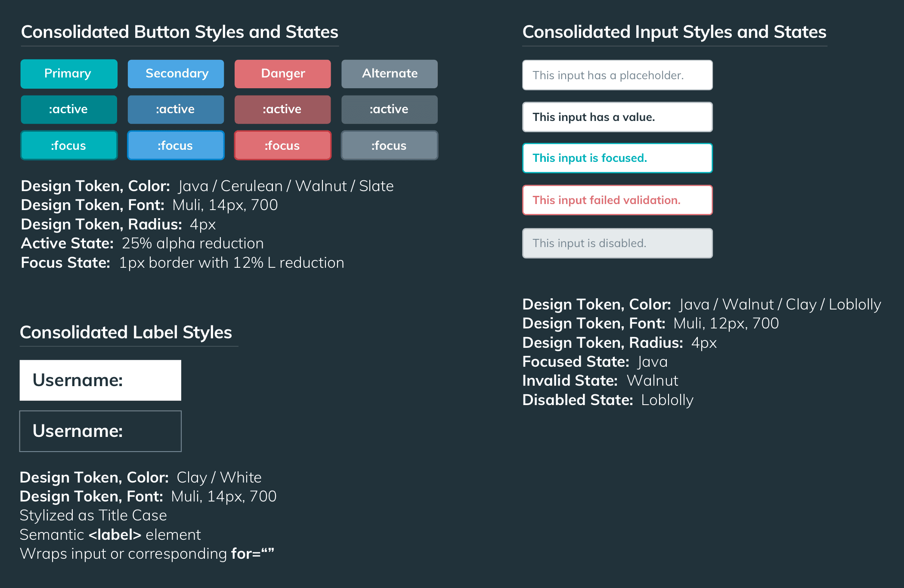
Task: Click the teal :focus state button
Action: [69, 145]
